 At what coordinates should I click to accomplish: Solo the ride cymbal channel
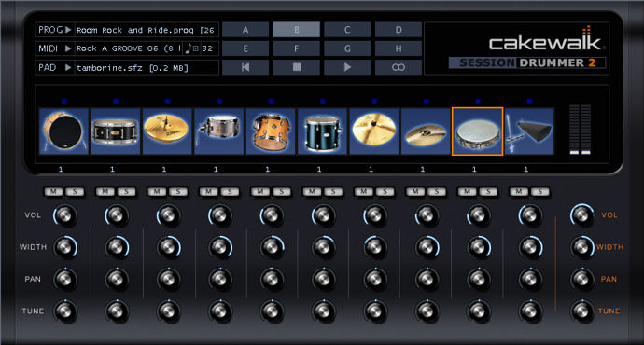(x=385, y=191)
